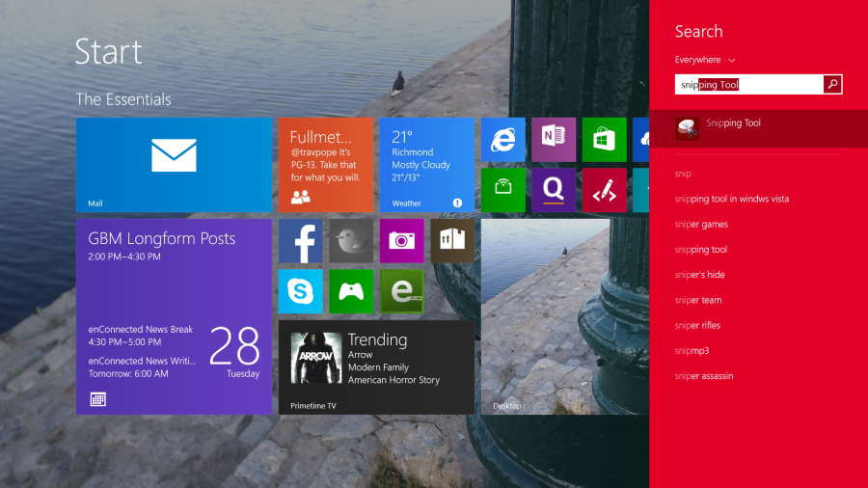
Task: Open the red code editor tile
Action: coord(604,190)
